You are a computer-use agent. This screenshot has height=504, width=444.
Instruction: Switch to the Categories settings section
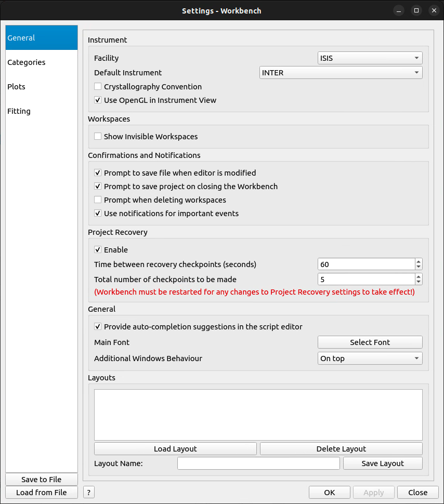[x=27, y=62]
